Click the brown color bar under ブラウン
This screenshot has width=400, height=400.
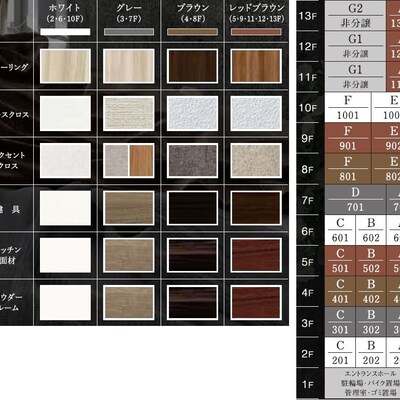(192, 32)
